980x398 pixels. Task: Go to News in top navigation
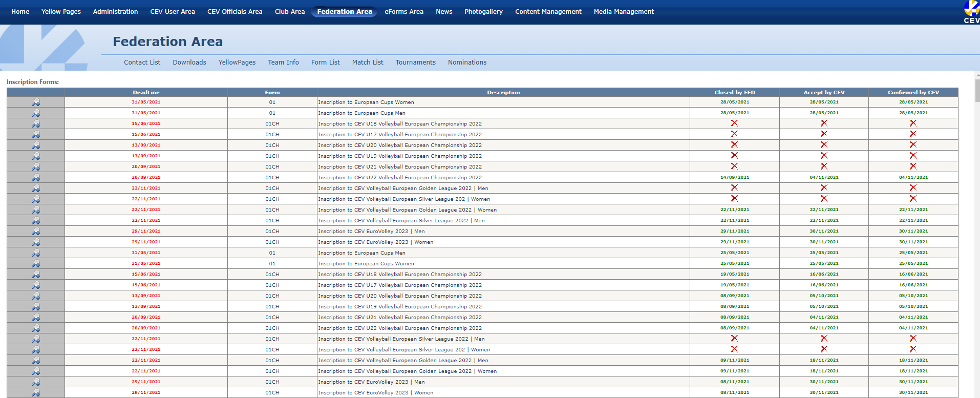click(x=444, y=11)
